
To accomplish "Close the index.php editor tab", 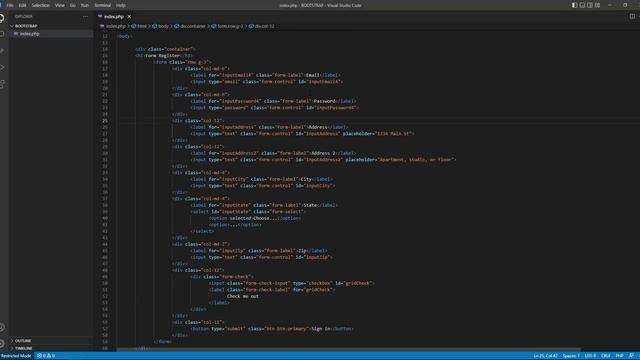I will pos(129,16).
